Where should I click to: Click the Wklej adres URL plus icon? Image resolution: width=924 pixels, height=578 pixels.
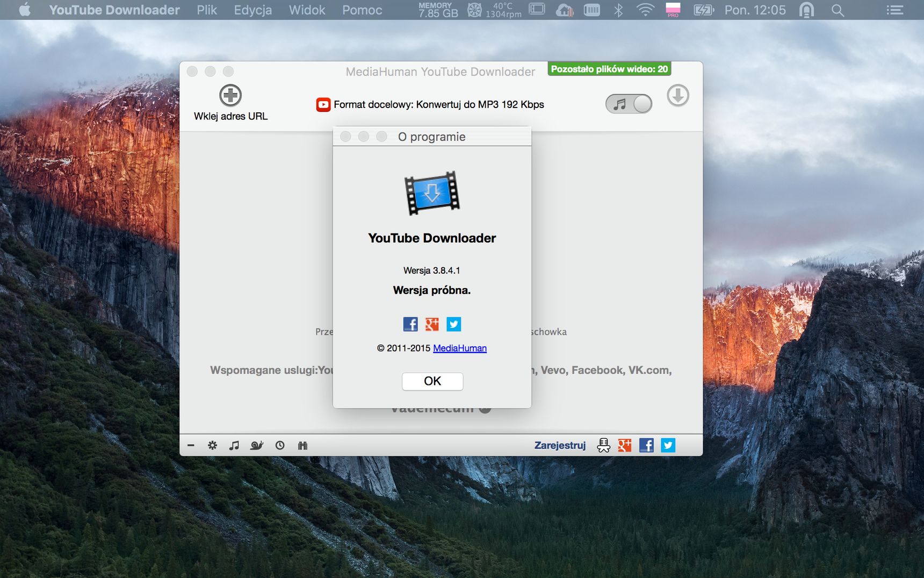(230, 96)
